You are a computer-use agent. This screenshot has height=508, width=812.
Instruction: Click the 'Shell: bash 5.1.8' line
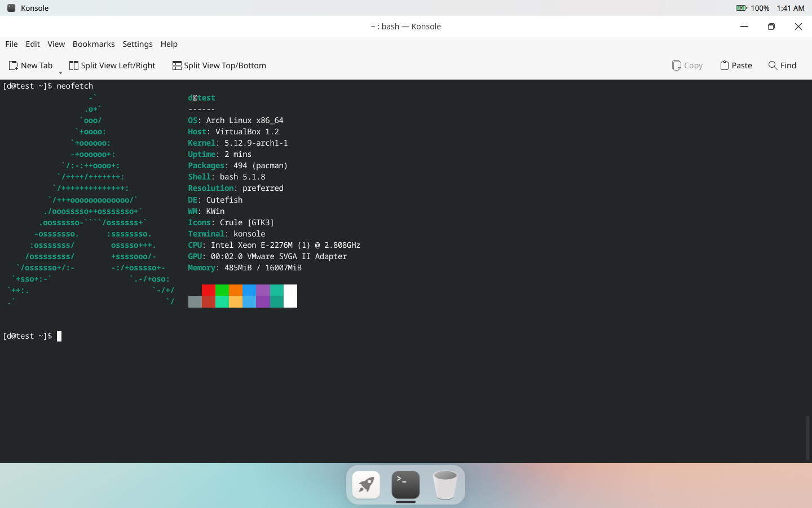pyautogui.click(x=227, y=177)
